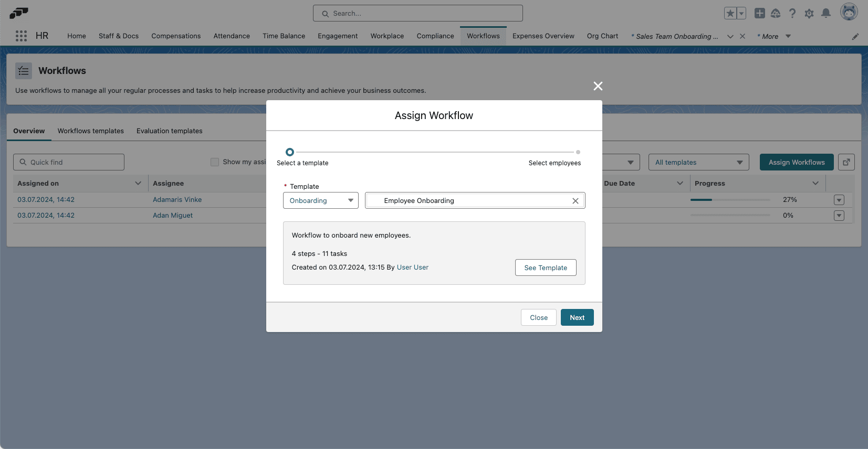Open the app launcher grid icon
The width and height of the screenshot is (868, 449).
tap(21, 36)
